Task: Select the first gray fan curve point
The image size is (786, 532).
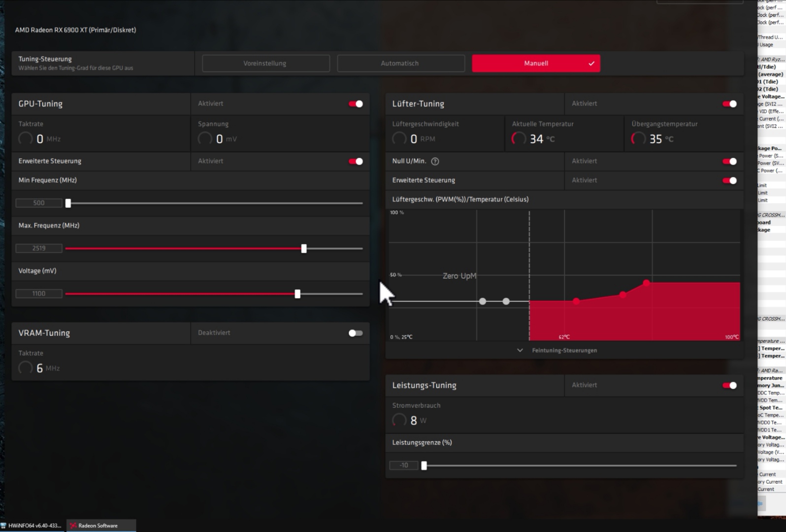Action: click(x=483, y=301)
